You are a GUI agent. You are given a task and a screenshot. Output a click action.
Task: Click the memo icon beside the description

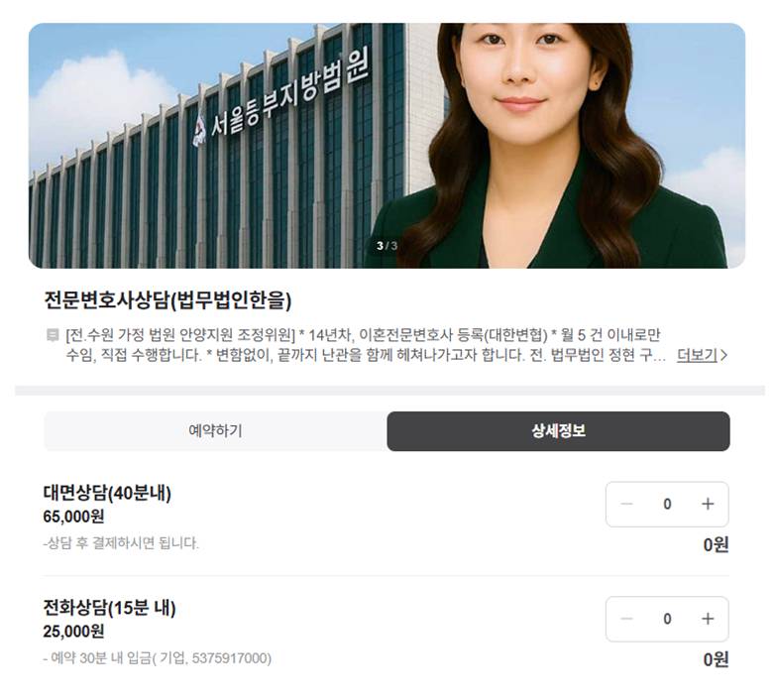pyautogui.click(x=52, y=335)
